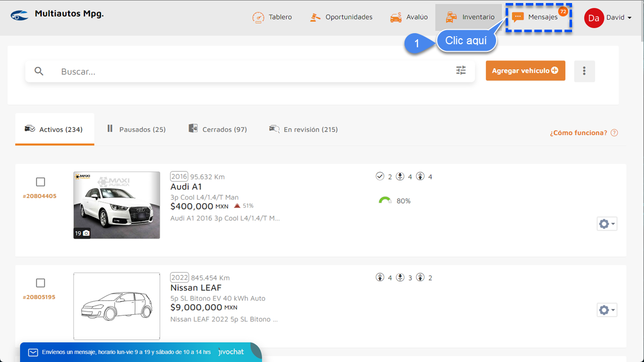Open the Audi A1 photo thumbnail
Viewport: 644px width, 362px height.
(x=117, y=205)
